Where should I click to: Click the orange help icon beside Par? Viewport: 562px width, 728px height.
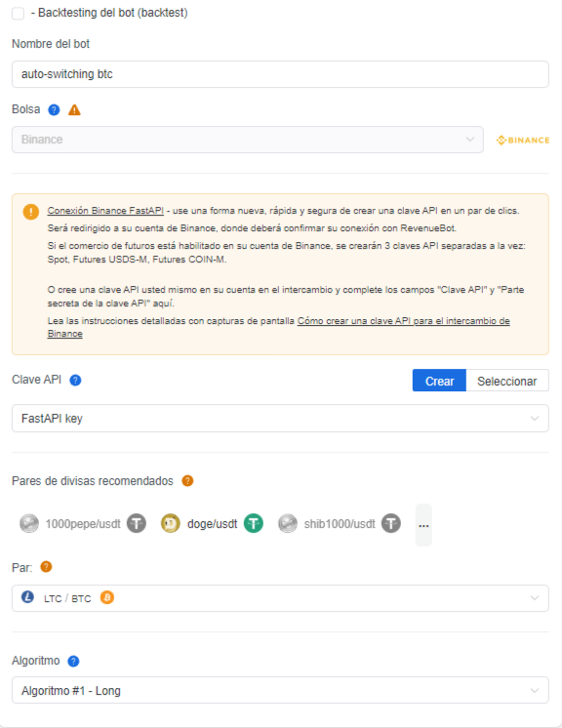coord(46,567)
